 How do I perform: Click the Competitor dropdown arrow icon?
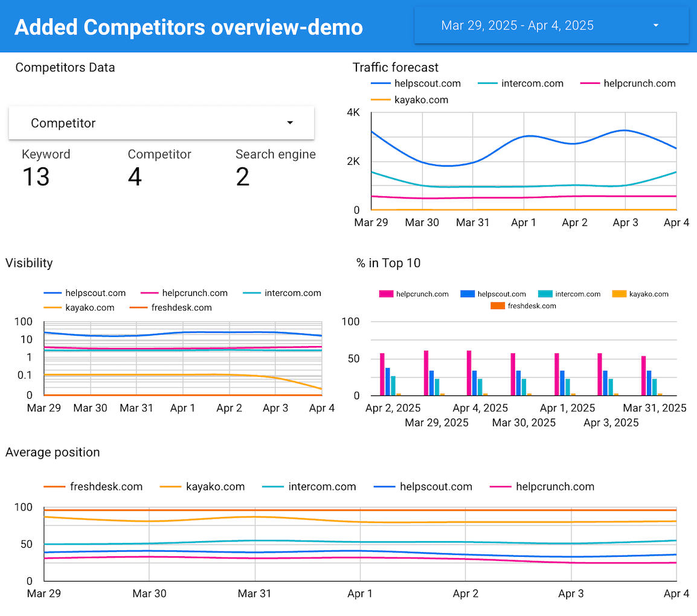click(290, 123)
